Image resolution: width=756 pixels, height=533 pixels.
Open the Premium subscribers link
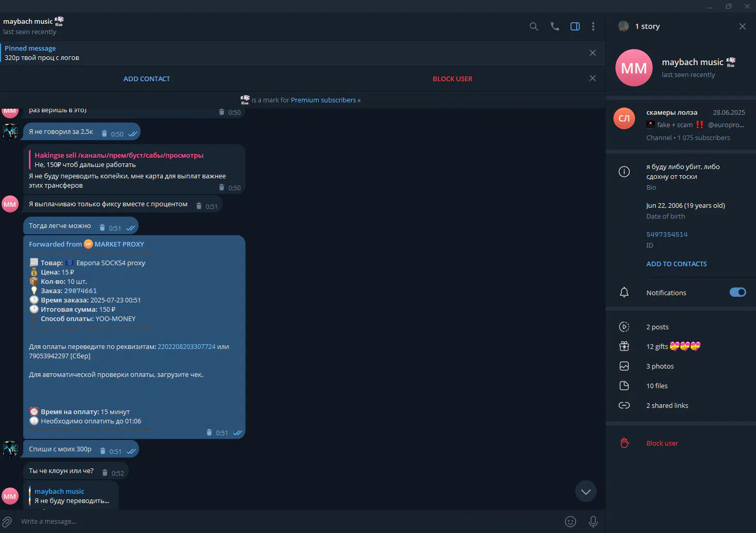(326, 100)
